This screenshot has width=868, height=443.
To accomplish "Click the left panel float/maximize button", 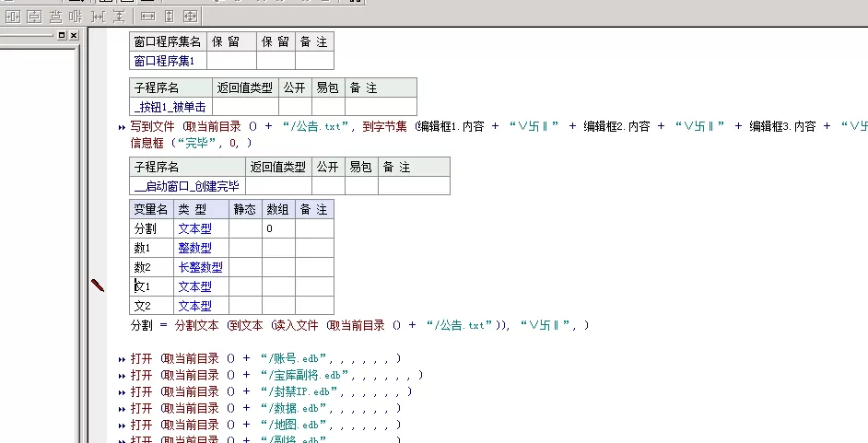I will (62, 35).
